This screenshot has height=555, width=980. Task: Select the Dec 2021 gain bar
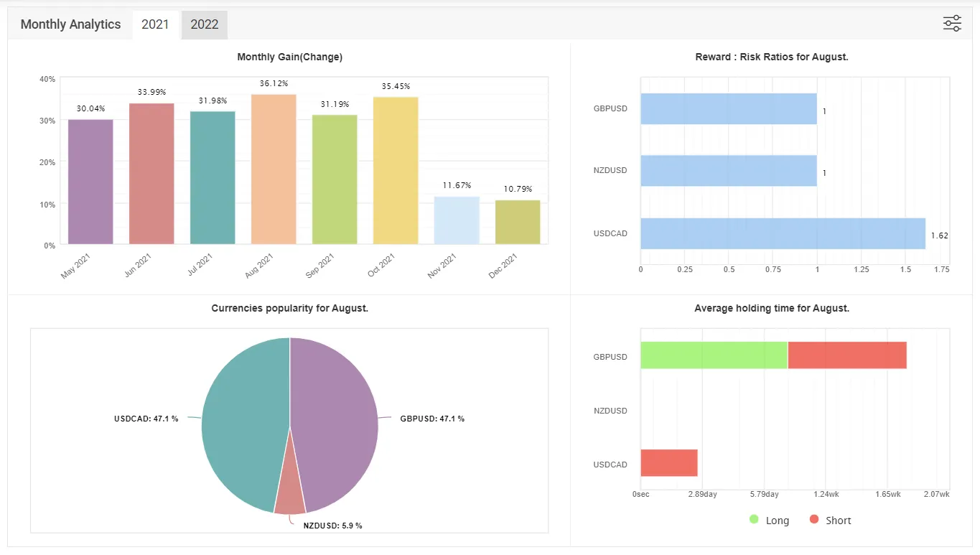[x=518, y=222]
